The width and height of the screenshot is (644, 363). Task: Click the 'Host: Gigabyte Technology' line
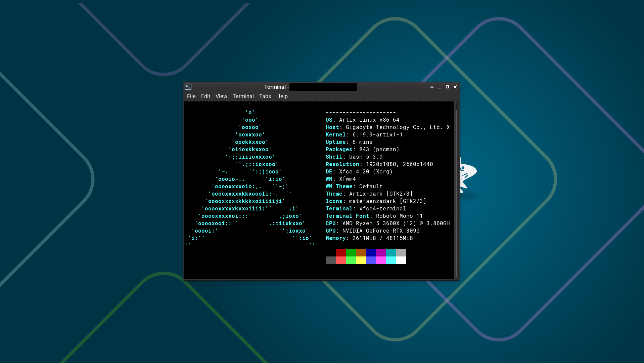point(388,127)
